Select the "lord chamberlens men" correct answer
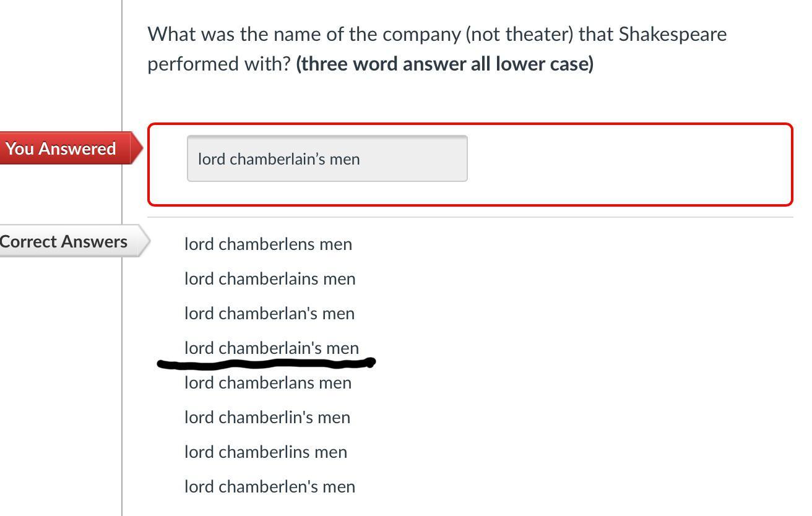Image resolution: width=812 pixels, height=516 pixels. click(x=268, y=244)
